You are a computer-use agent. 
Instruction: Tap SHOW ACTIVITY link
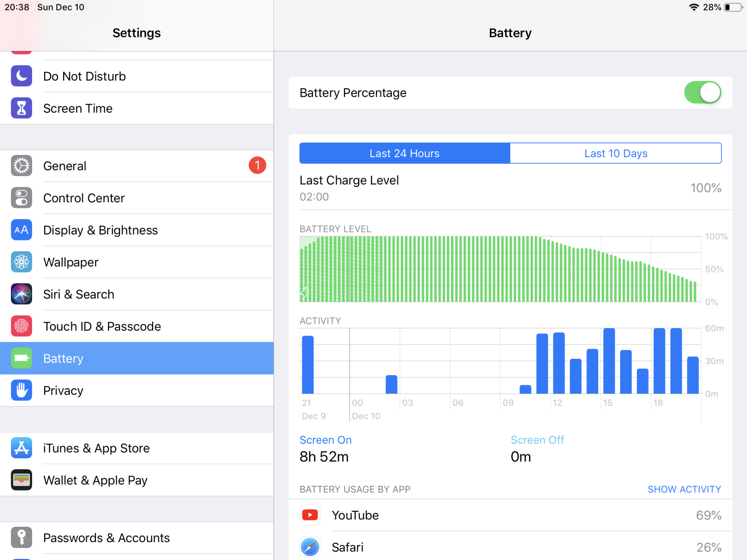[x=684, y=489]
